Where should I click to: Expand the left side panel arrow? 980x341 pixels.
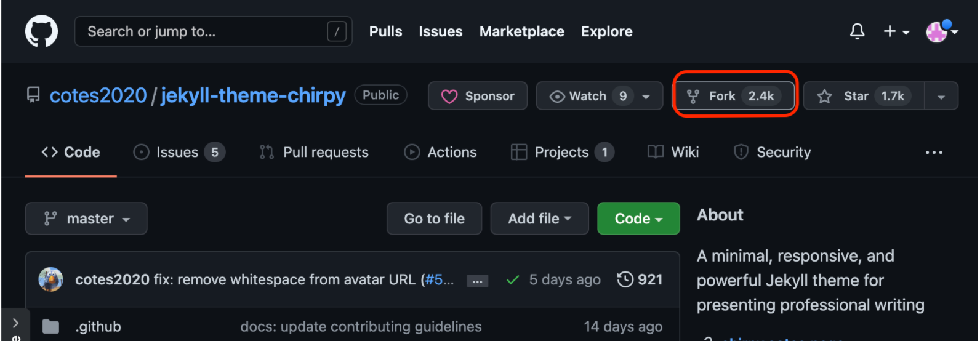pos(15,323)
